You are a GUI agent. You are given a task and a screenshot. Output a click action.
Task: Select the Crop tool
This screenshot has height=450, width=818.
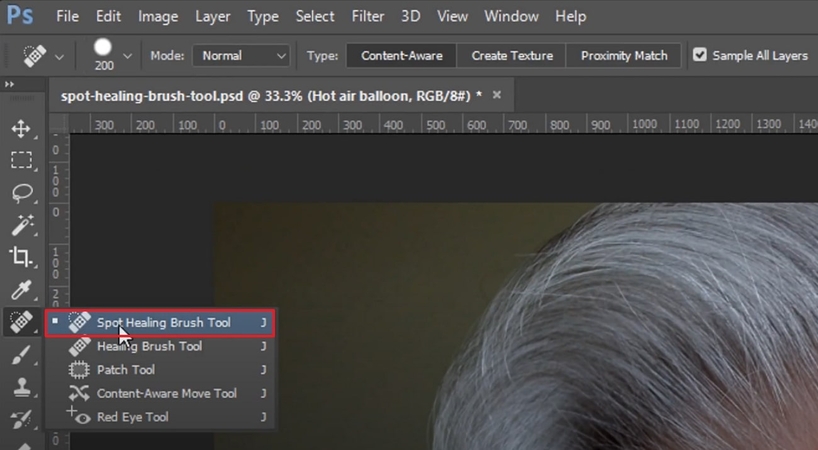click(21, 257)
